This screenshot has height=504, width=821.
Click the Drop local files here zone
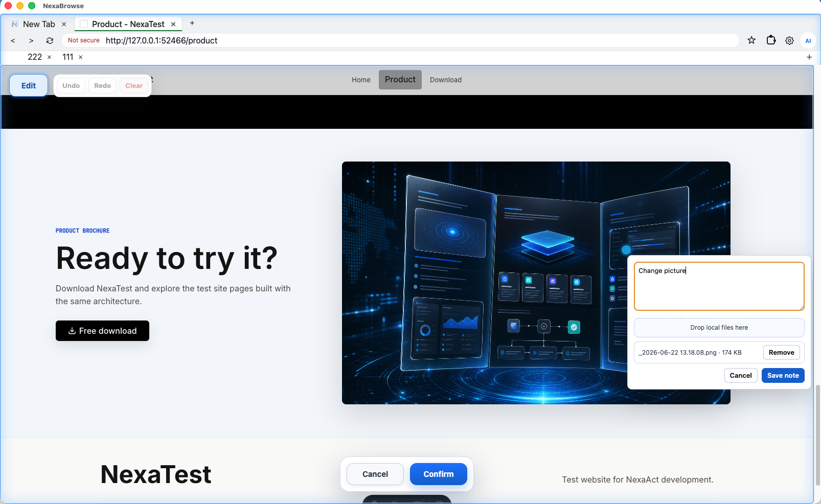pos(719,328)
